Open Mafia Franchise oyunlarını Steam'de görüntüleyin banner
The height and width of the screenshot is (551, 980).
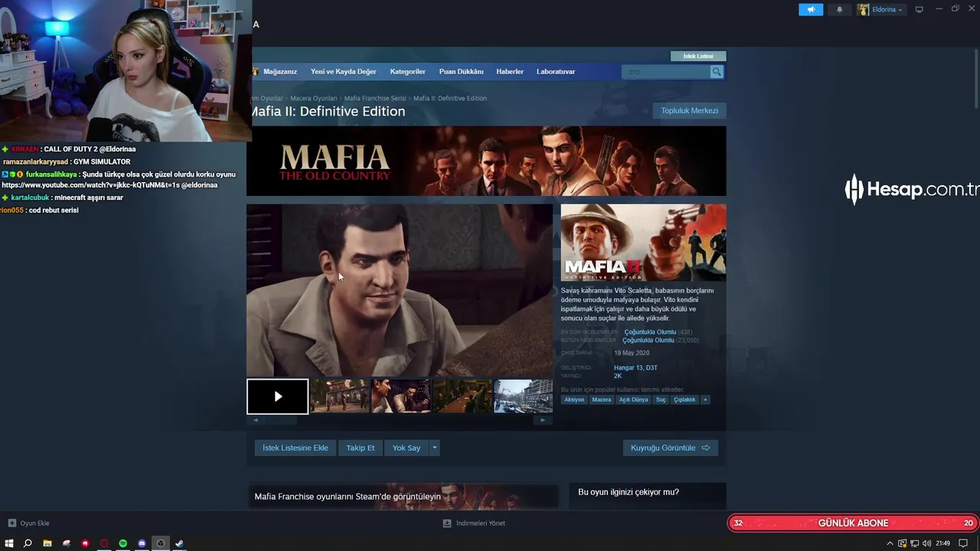[403, 496]
